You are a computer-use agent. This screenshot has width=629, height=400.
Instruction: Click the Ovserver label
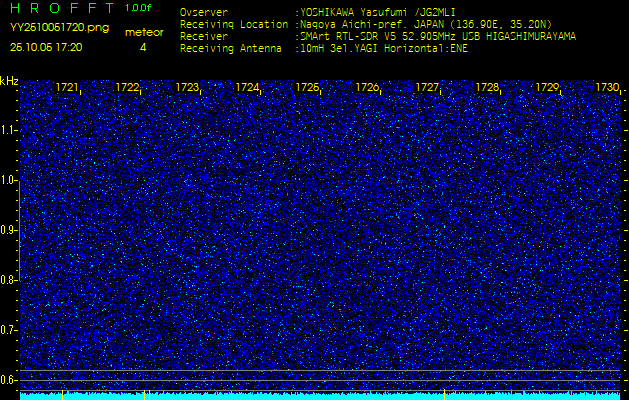204,12
